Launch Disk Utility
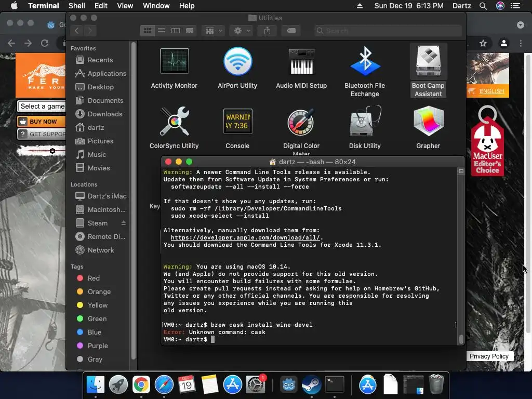Viewport: 532px width, 399px height. pos(365,121)
